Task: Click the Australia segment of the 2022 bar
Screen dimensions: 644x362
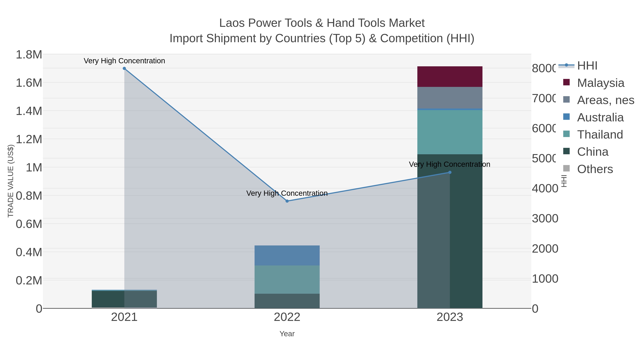Action: tap(287, 256)
